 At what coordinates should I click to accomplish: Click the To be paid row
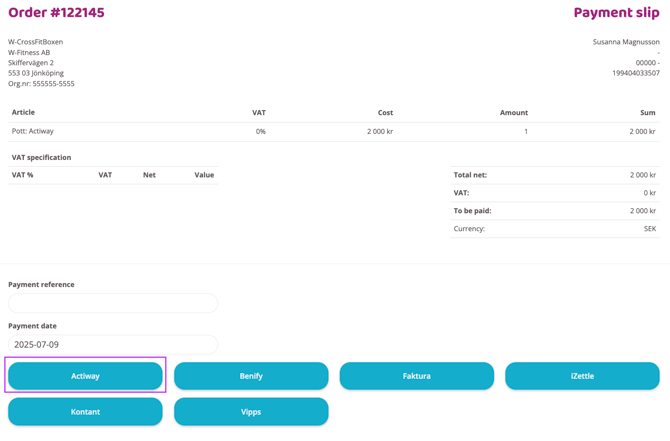click(x=555, y=211)
